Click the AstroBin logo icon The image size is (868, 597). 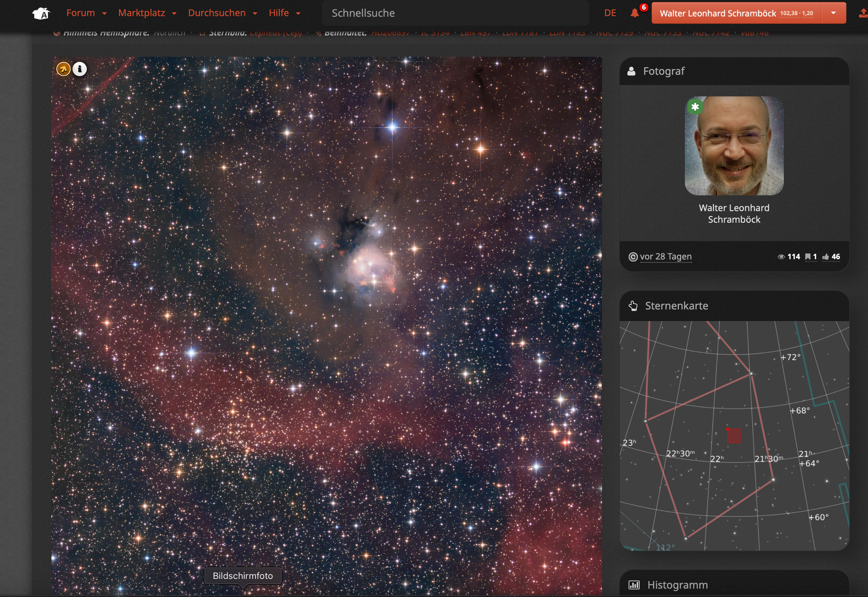(41, 14)
